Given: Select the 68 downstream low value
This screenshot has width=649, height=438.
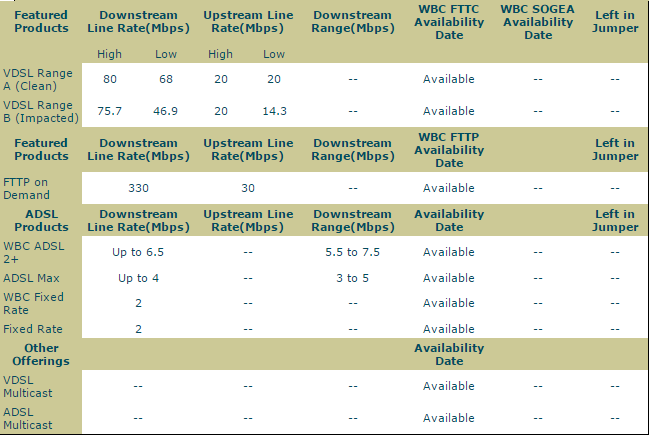Looking at the screenshot, I should click(166, 79).
